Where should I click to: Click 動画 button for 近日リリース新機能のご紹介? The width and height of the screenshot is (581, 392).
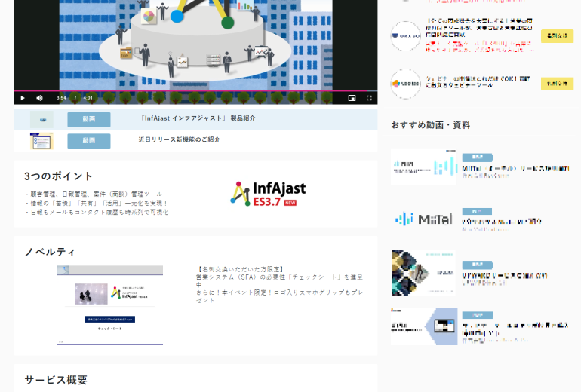(x=89, y=141)
